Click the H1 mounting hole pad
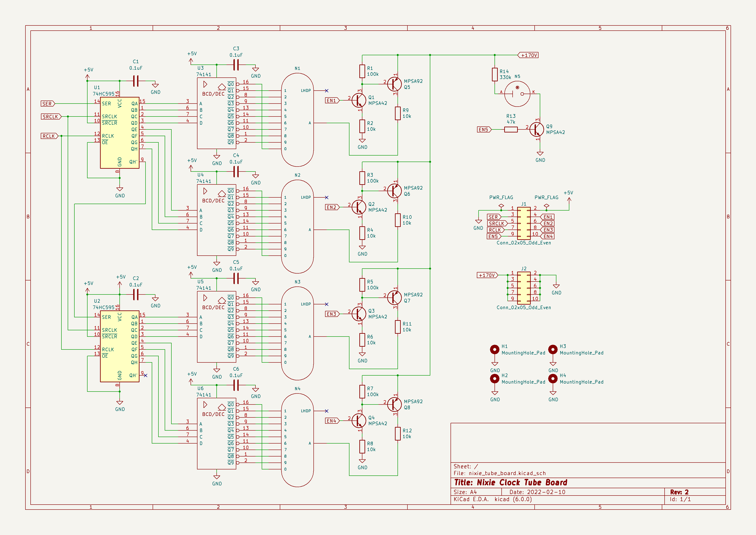 [x=495, y=349]
